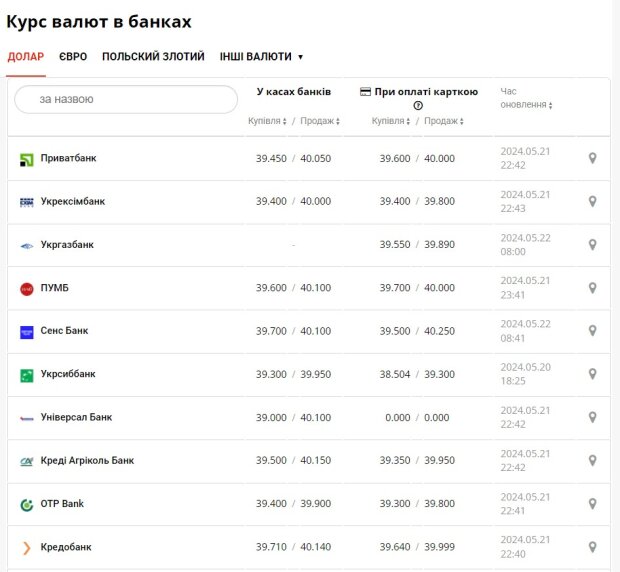The width and height of the screenshot is (620, 572).
Task: Click the OTP Bank logo icon
Action: pyautogui.click(x=27, y=504)
